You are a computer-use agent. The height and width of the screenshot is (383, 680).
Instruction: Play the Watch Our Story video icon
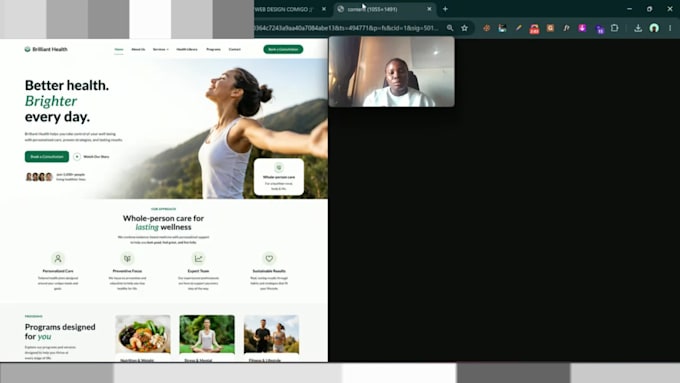pyautogui.click(x=77, y=157)
